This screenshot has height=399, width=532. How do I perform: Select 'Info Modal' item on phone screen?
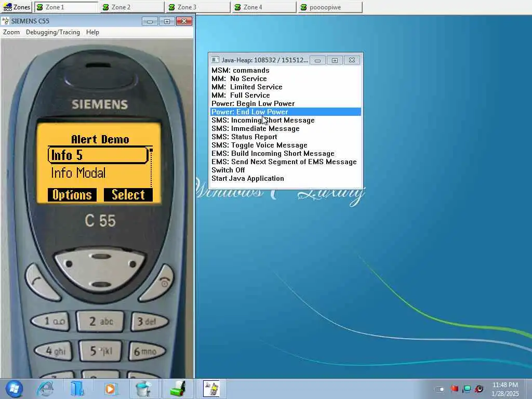78,173
